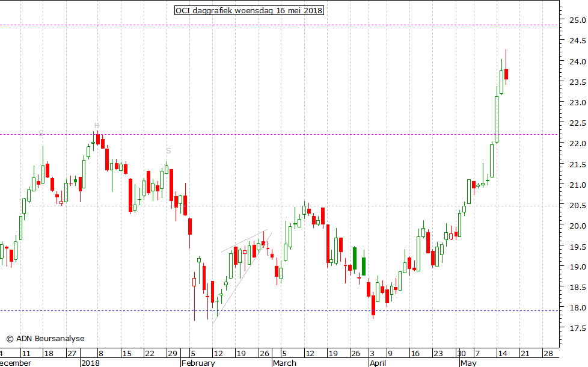Click the right 'S' shoulder marker near January 29

168,151
